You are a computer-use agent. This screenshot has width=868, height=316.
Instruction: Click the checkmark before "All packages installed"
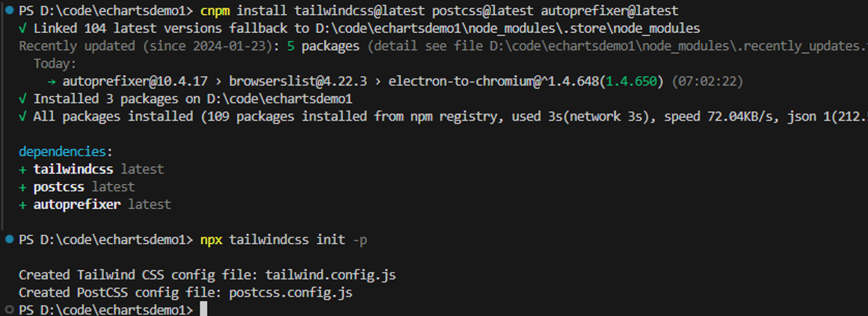coord(23,116)
